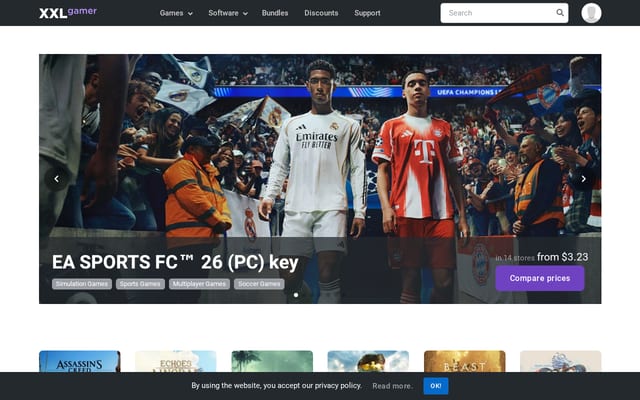Go to Bundles page

coord(275,13)
